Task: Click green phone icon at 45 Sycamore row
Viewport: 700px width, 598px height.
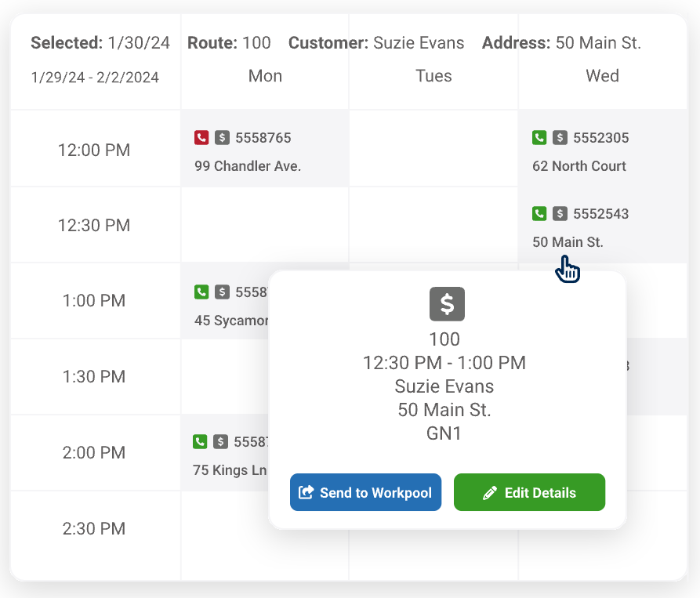Action: pos(201,292)
